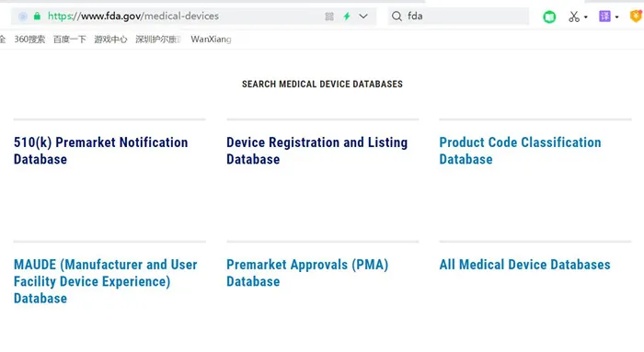Open the MAUDE Database link
Viewport: 644px width, 352px height.
pos(106,281)
